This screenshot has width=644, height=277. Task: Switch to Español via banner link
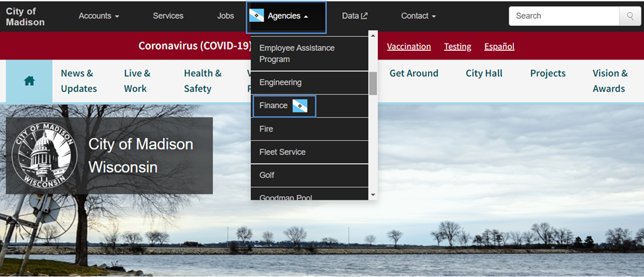499,46
